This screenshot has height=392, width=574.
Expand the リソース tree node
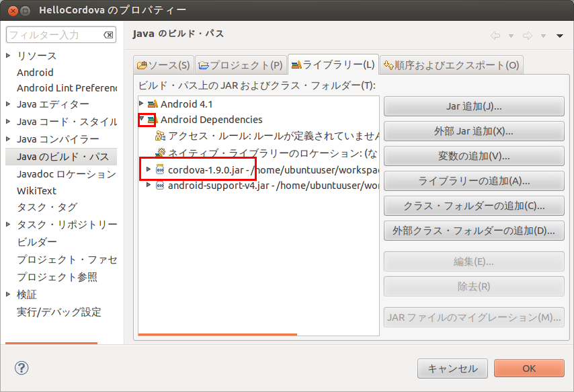(8, 56)
